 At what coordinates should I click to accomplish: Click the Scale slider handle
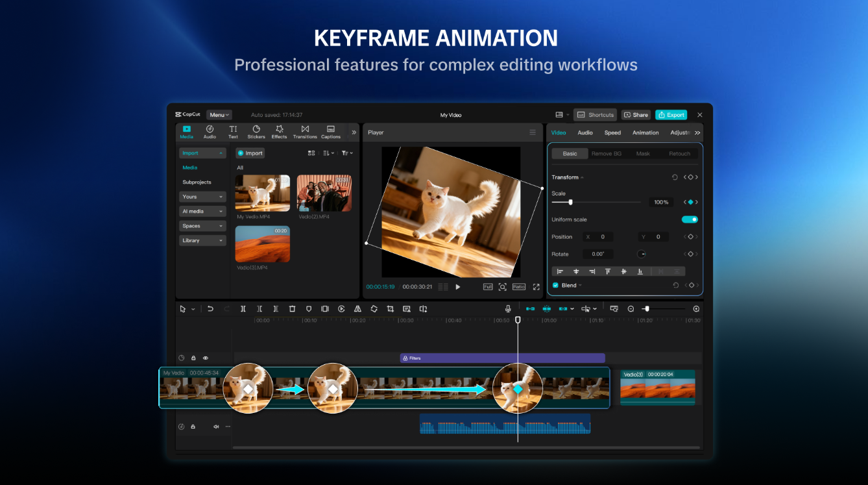(x=570, y=202)
